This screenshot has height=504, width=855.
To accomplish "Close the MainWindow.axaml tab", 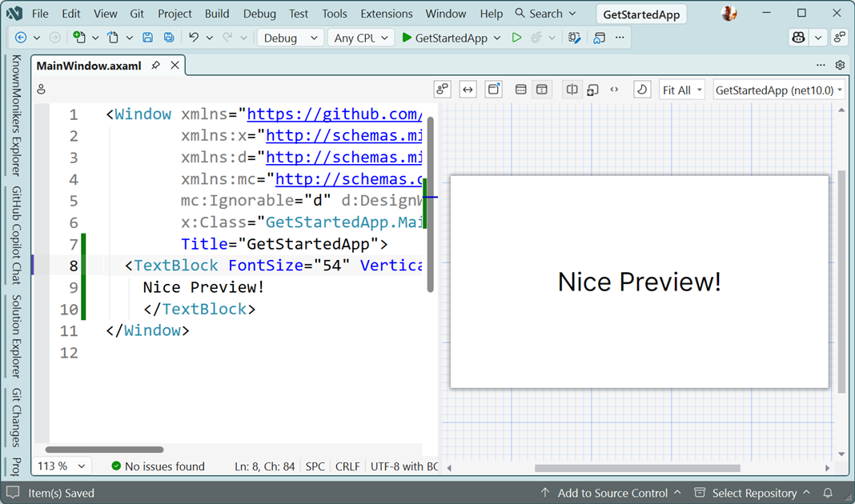I will click(x=175, y=66).
